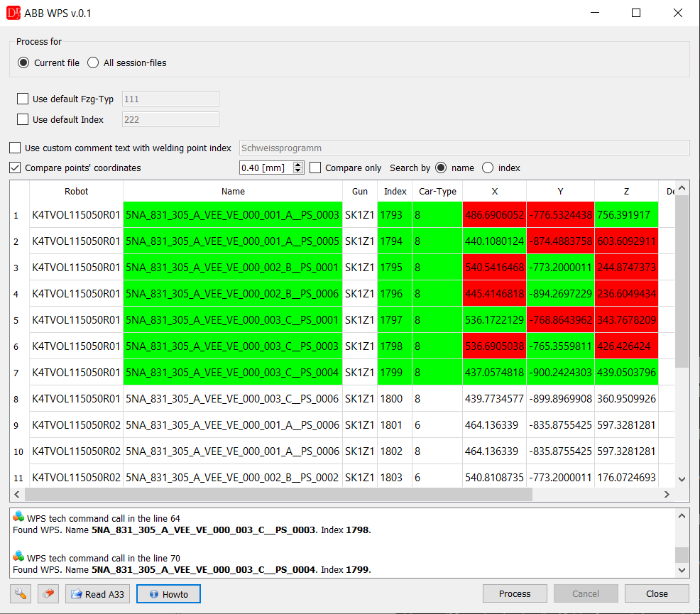The height and width of the screenshot is (614, 700).
Task: Select row header 1 in the table
Action: point(20,215)
